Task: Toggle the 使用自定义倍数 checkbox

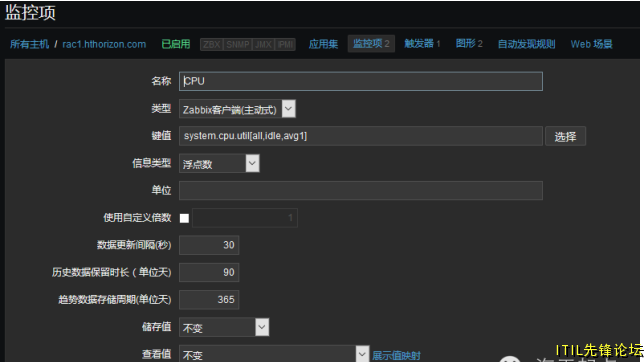Action: [x=184, y=218]
